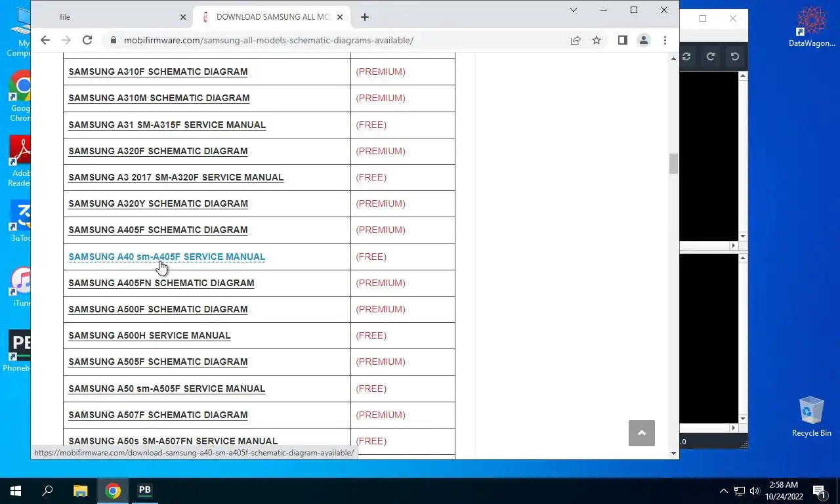Click lower panel scroll-down arrow in background window

click(743, 419)
